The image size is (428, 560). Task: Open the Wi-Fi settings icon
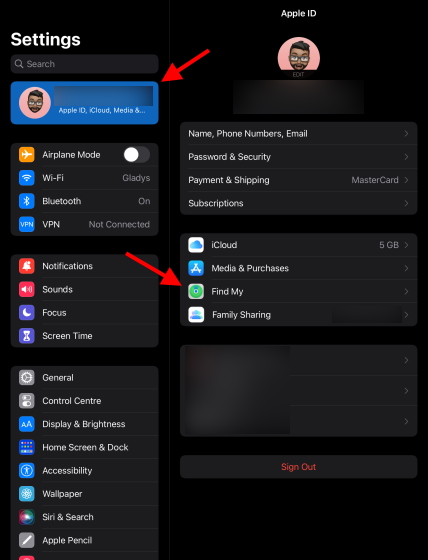(27, 178)
